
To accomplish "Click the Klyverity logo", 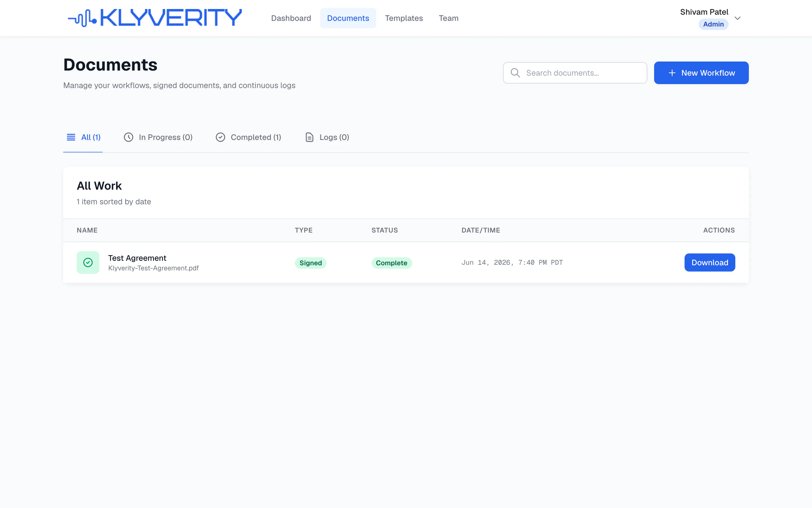I will click(x=155, y=18).
